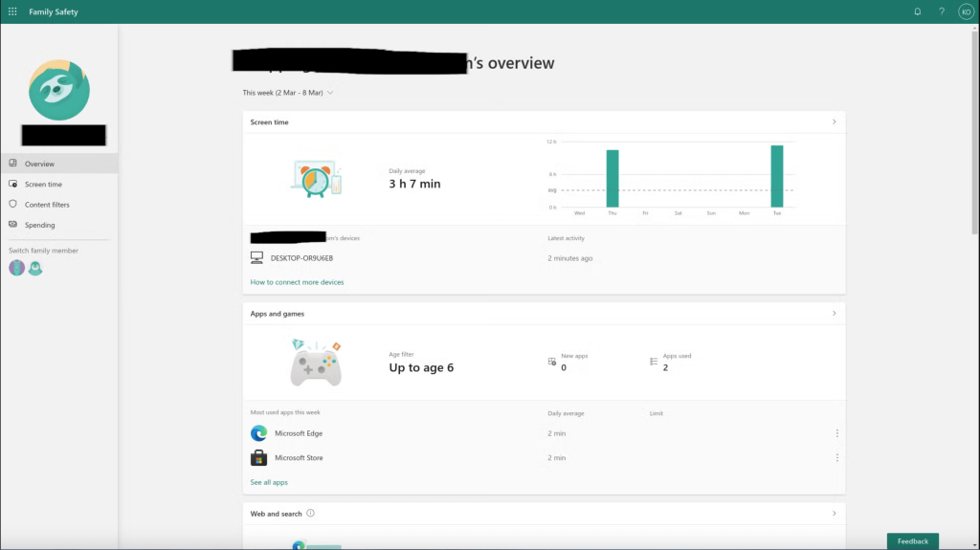This screenshot has height=550, width=980.
Task: Select Content filters in the sidebar
Action: [x=47, y=205]
